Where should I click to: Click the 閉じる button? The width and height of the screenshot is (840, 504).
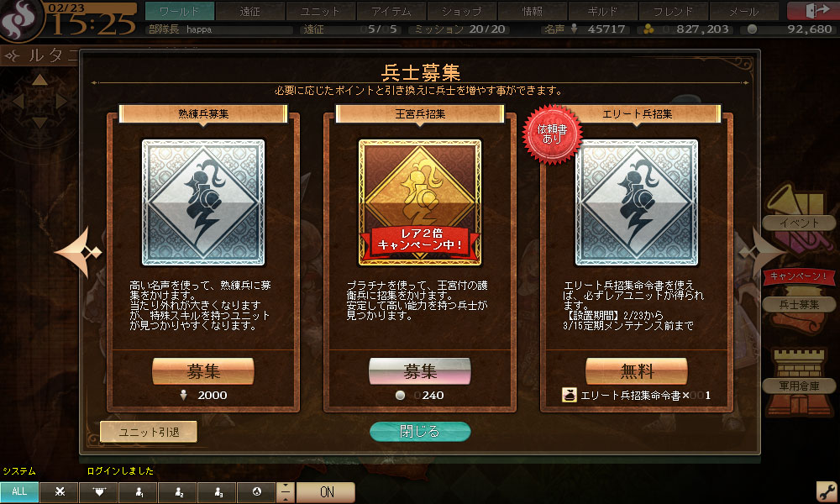pyautogui.click(x=420, y=431)
